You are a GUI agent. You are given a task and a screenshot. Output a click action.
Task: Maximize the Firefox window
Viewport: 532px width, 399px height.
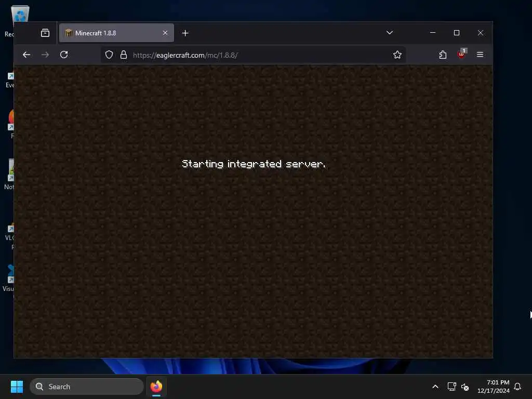click(457, 33)
